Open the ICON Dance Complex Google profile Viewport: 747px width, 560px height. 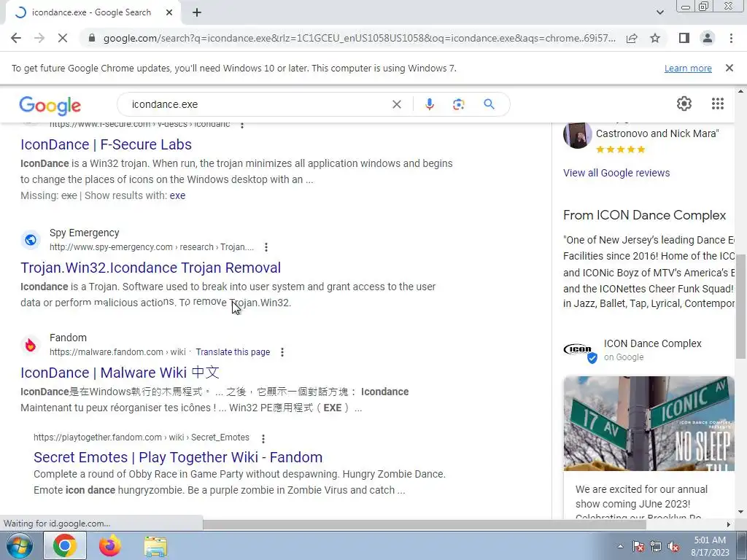pyautogui.click(x=653, y=343)
